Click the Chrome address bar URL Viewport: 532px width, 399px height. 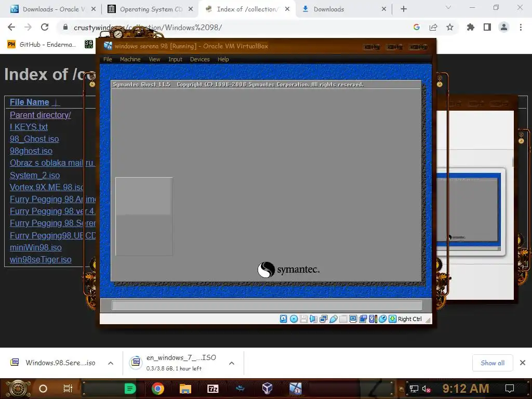[x=148, y=28]
